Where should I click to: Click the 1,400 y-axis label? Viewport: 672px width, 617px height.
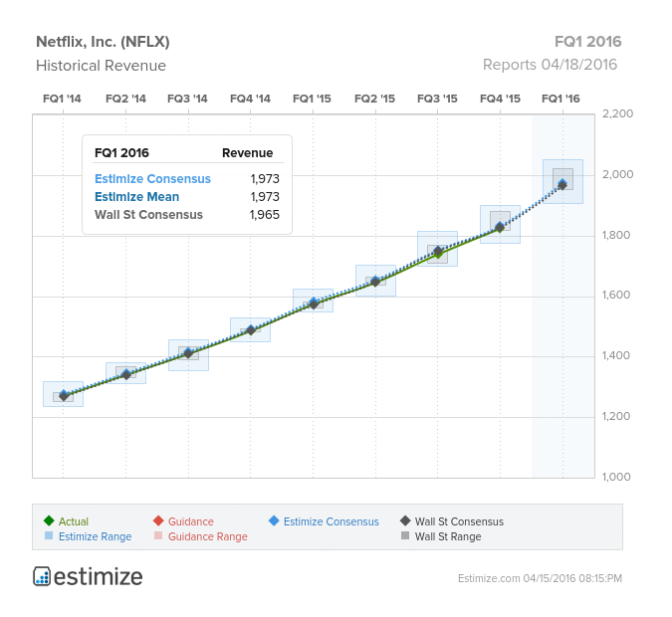click(x=616, y=355)
